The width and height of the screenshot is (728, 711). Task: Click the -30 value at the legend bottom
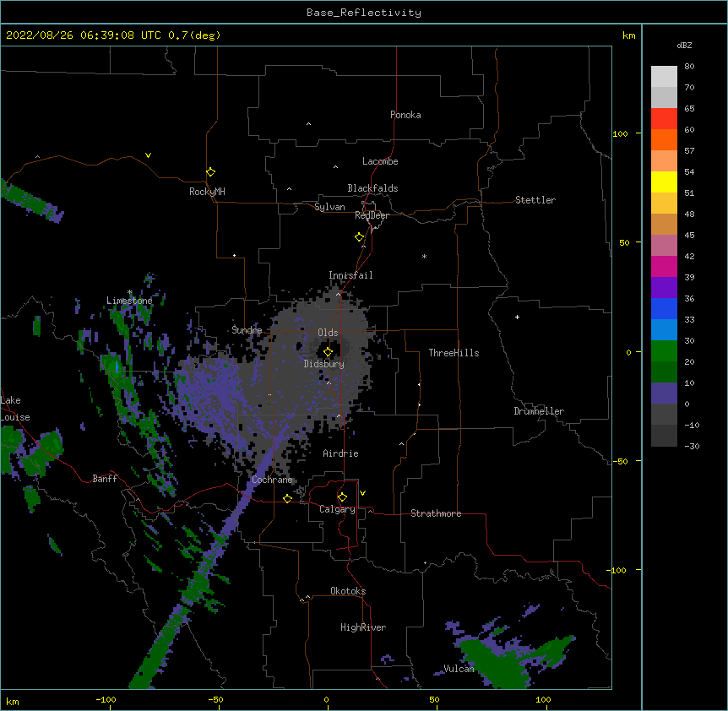[692, 446]
